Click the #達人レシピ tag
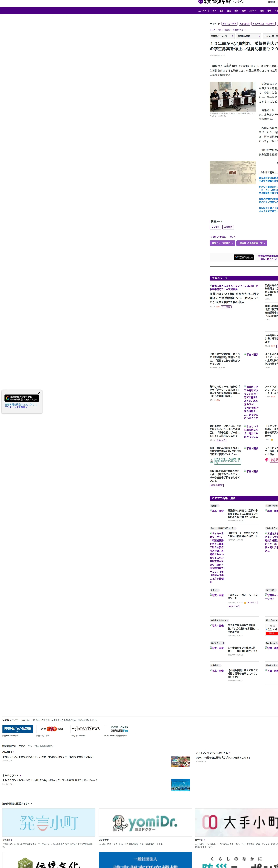278x868 pixels. pyautogui.click(x=234, y=607)
